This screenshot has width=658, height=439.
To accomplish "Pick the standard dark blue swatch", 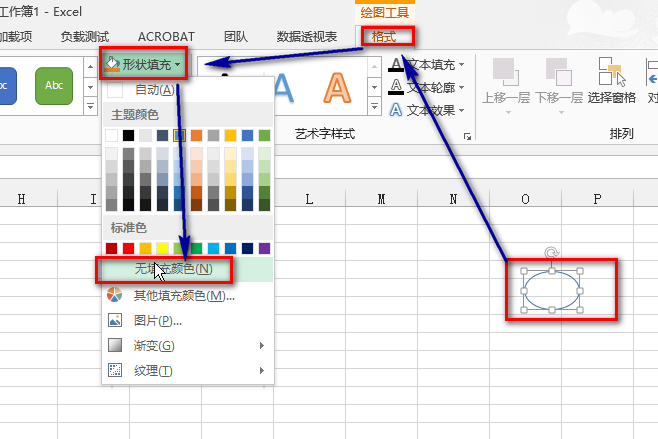I will 248,248.
